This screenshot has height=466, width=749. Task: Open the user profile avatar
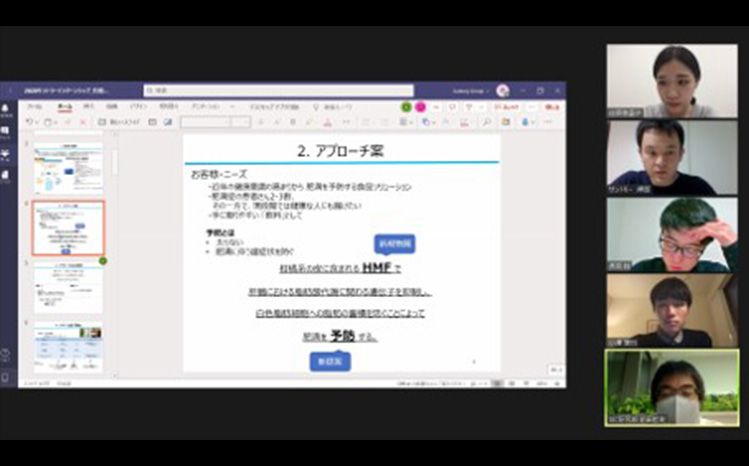tap(502, 90)
